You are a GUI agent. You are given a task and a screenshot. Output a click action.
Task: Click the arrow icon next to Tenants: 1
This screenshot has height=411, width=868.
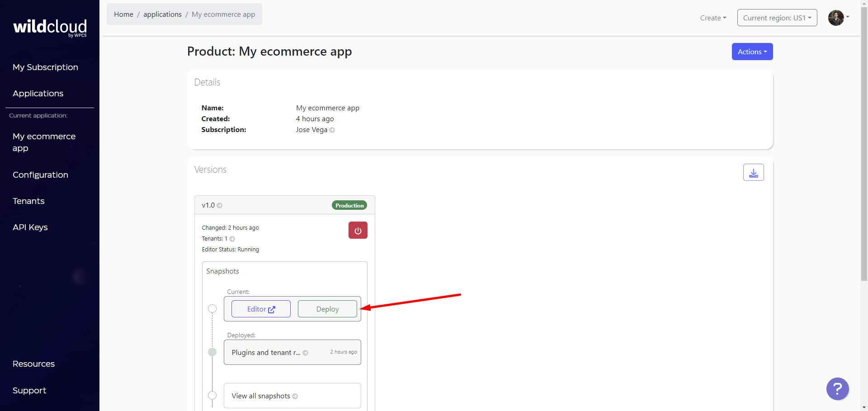[x=232, y=239]
